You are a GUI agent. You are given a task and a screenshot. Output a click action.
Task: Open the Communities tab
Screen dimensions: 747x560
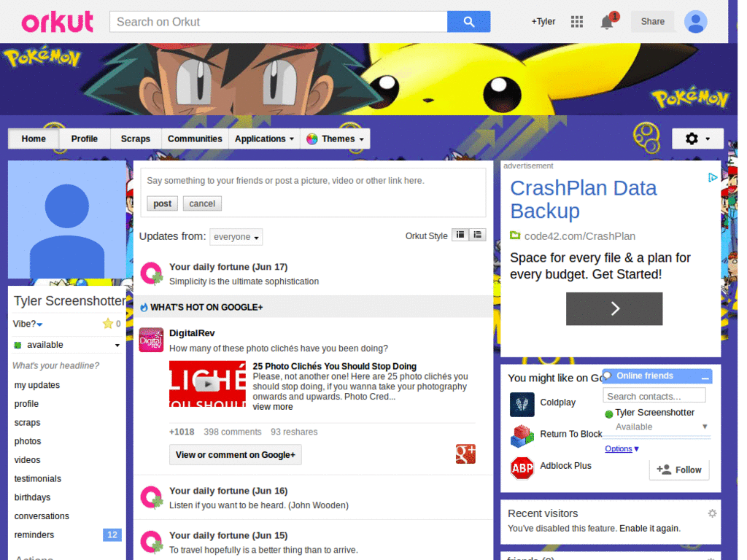[195, 139]
